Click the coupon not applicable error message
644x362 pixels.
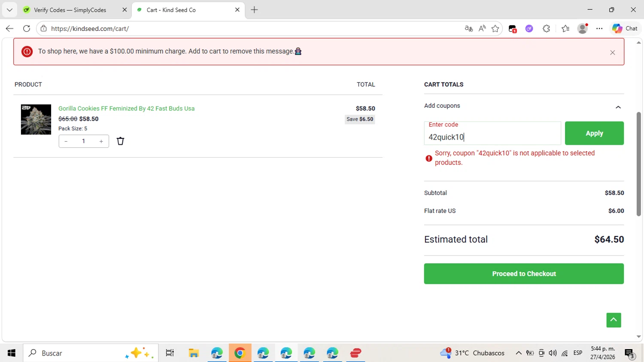tap(515, 158)
